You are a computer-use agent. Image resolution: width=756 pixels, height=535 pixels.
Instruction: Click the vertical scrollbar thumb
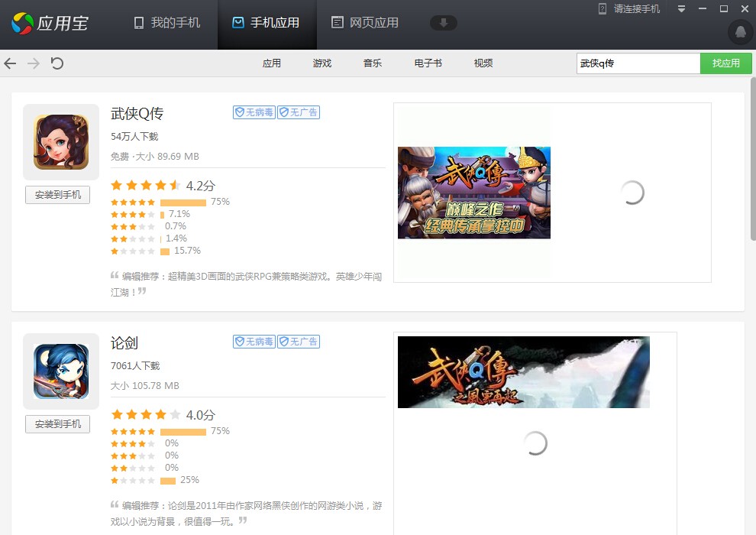click(x=753, y=159)
